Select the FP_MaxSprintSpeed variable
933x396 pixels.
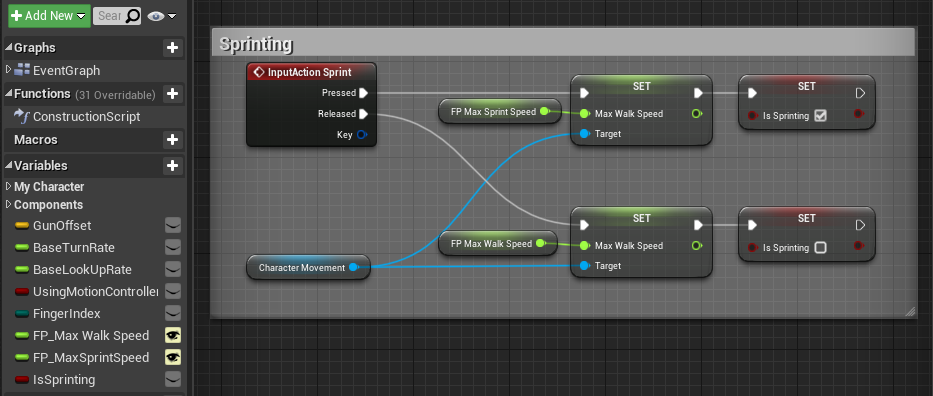[x=91, y=358]
